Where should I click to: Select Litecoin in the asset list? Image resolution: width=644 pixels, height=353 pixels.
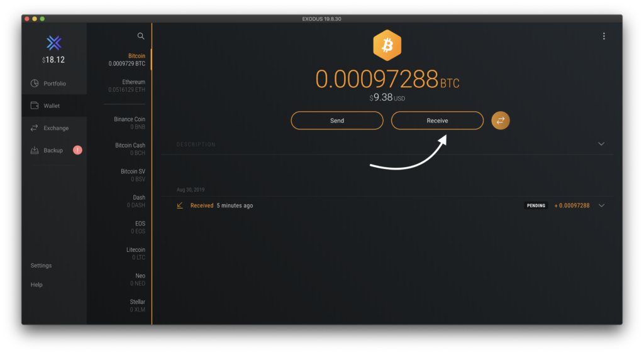point(136,253)
